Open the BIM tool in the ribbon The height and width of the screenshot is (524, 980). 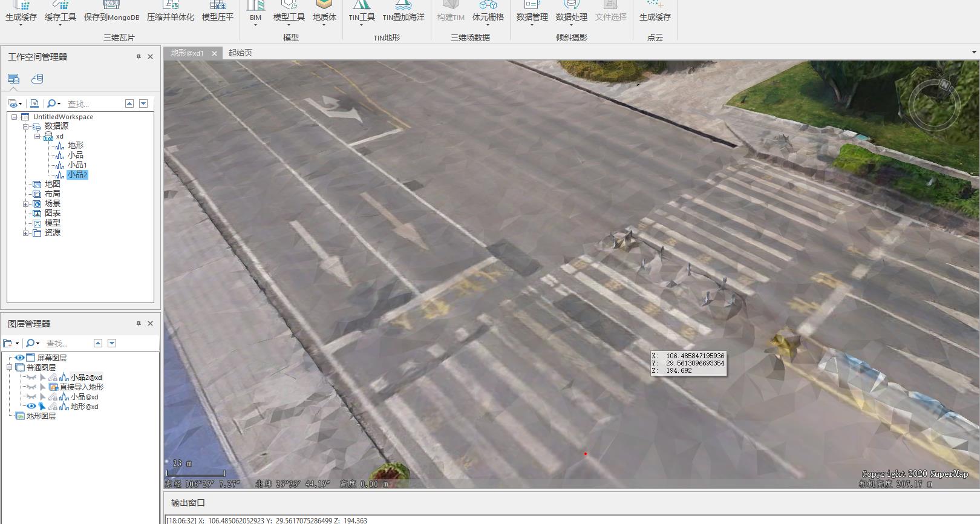(x=255, y=12)
